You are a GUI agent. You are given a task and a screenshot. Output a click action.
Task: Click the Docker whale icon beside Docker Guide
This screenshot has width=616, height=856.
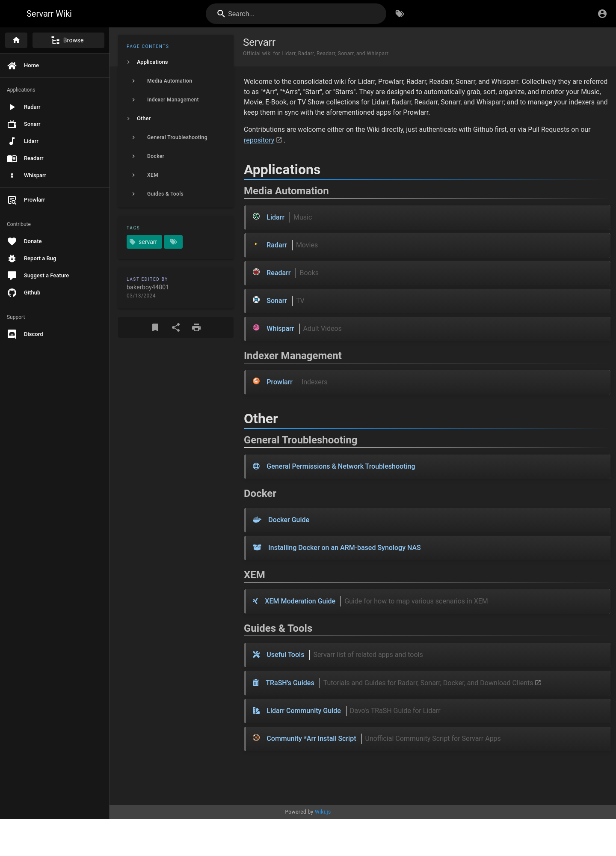[257, 520]
